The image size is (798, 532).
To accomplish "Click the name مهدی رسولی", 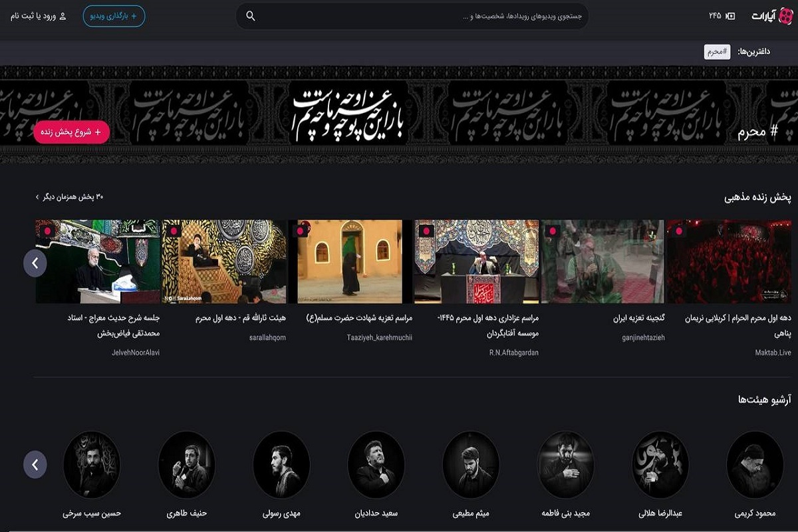I will tap(281, 514).
